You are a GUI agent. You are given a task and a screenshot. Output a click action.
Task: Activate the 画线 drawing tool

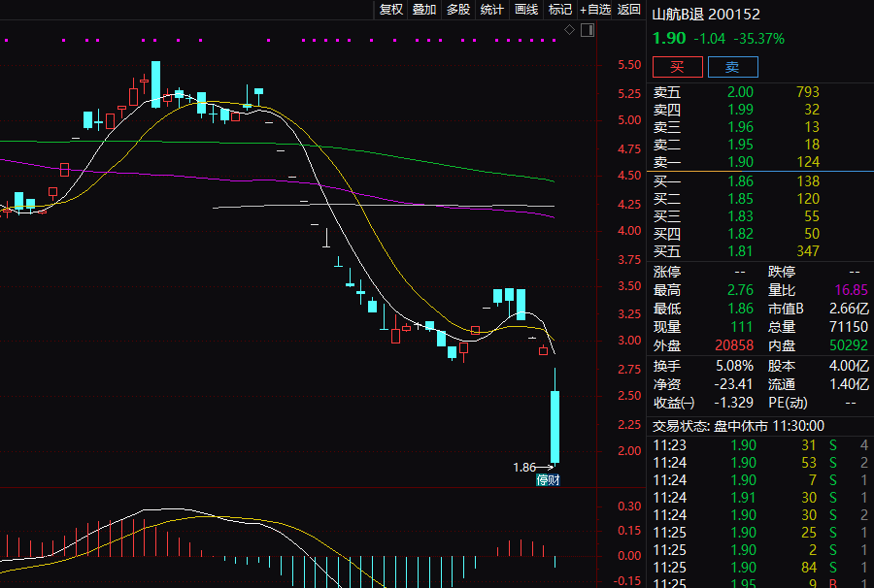(526, 10)
